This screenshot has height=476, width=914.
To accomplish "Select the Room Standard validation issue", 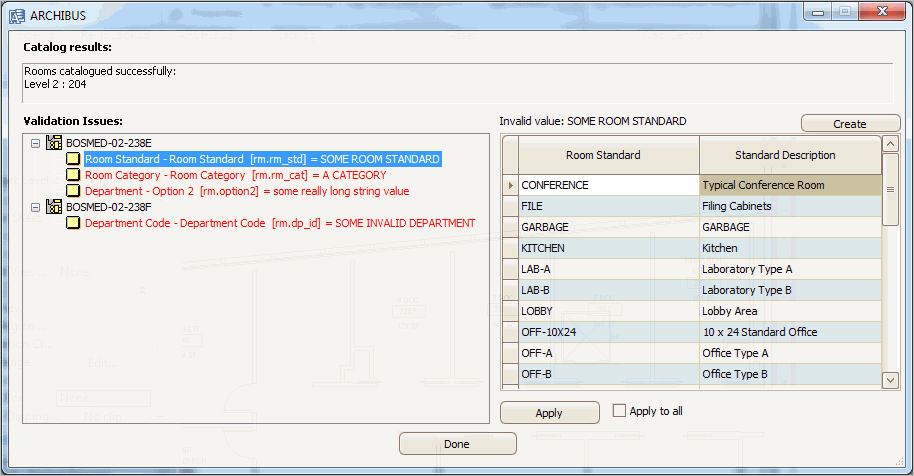I will pos(262,159).
